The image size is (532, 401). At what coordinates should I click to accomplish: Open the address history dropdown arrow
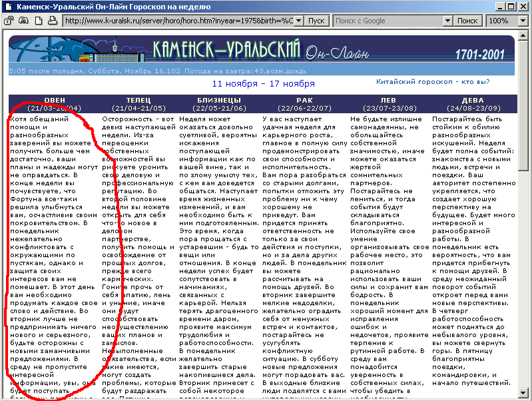(x=298, y=21)
